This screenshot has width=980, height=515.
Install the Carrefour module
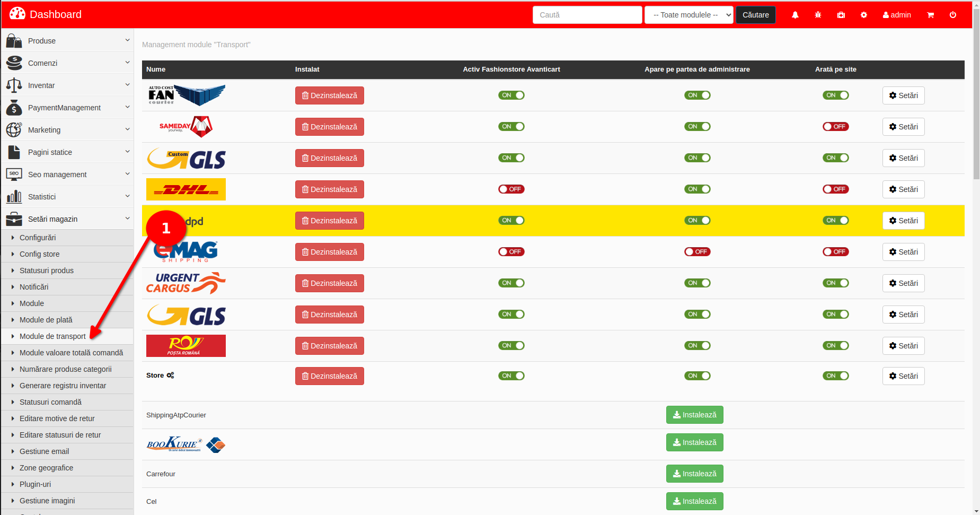coord(695,474)
